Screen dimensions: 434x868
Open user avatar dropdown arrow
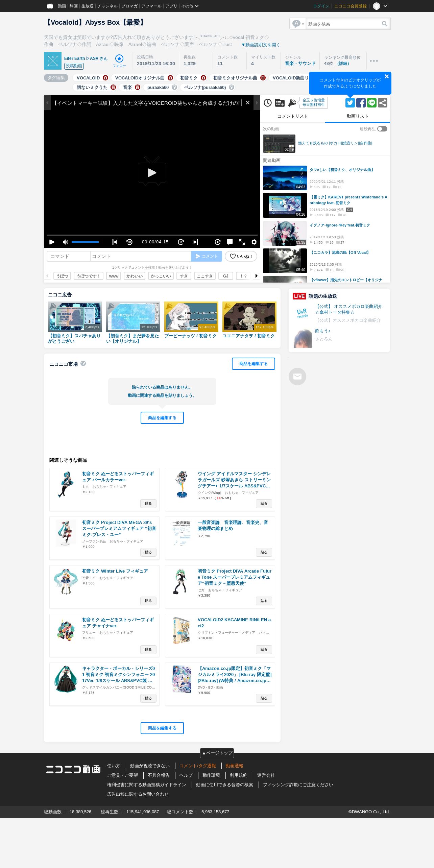(x=385, y=6)
